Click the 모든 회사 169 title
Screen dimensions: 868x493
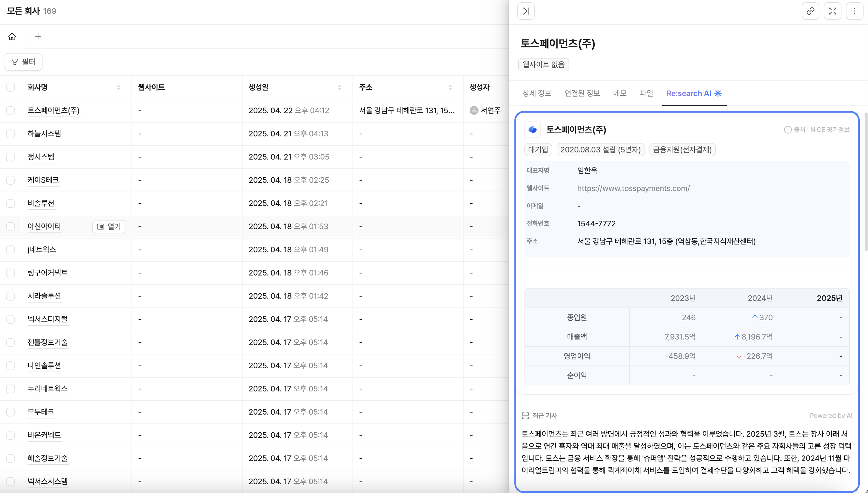click(x=31, y=11)
